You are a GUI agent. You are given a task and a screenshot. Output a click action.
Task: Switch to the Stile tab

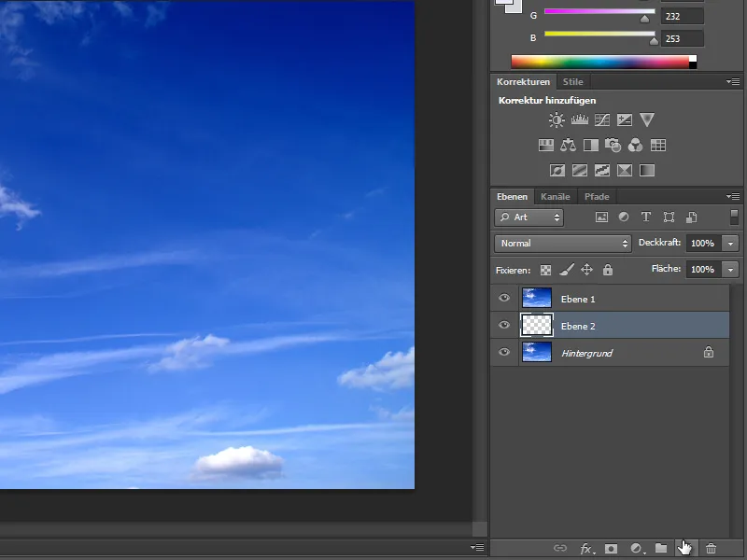click(x=572, y=81)
